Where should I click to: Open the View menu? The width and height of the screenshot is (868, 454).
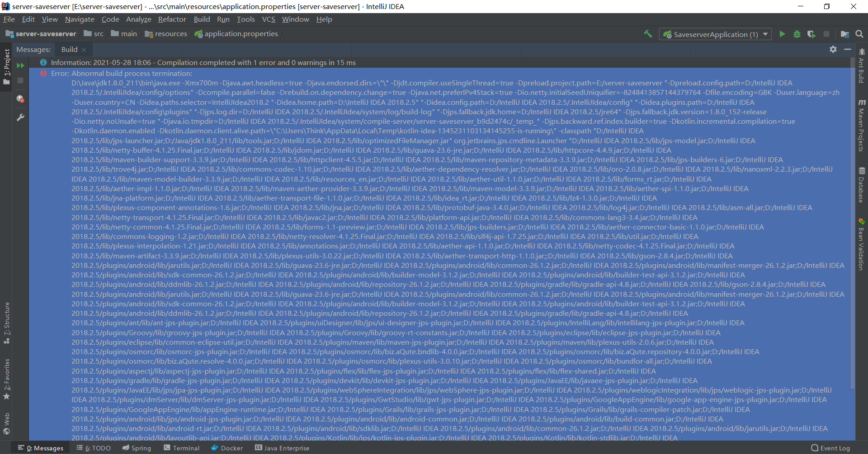point(50,19)
